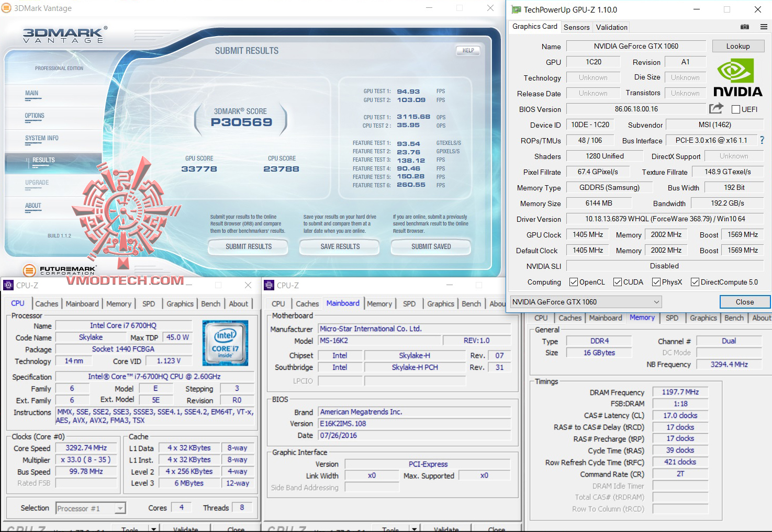Viewport: 772px width, 532px height.
Task: Click the Core Speed value 3292.74 MHz
Action: (x=86, y=448)
